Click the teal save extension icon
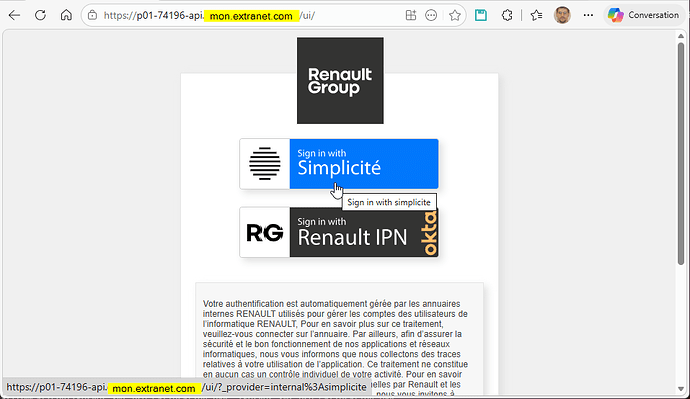Screen dimensions: 690x399 481,15
